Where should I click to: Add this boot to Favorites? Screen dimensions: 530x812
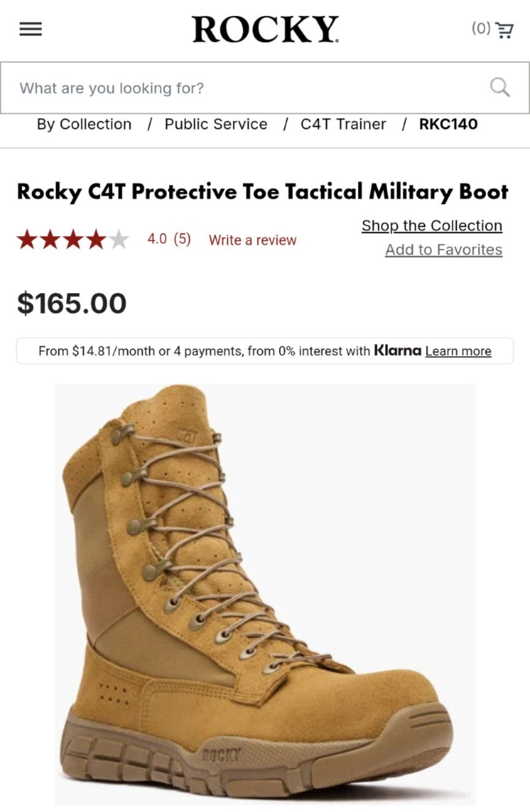(x=444, y=250)
